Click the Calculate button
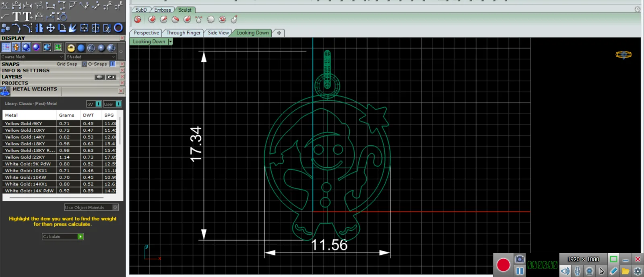Screen dimensions: 644x277 click(x=63, y=236)
